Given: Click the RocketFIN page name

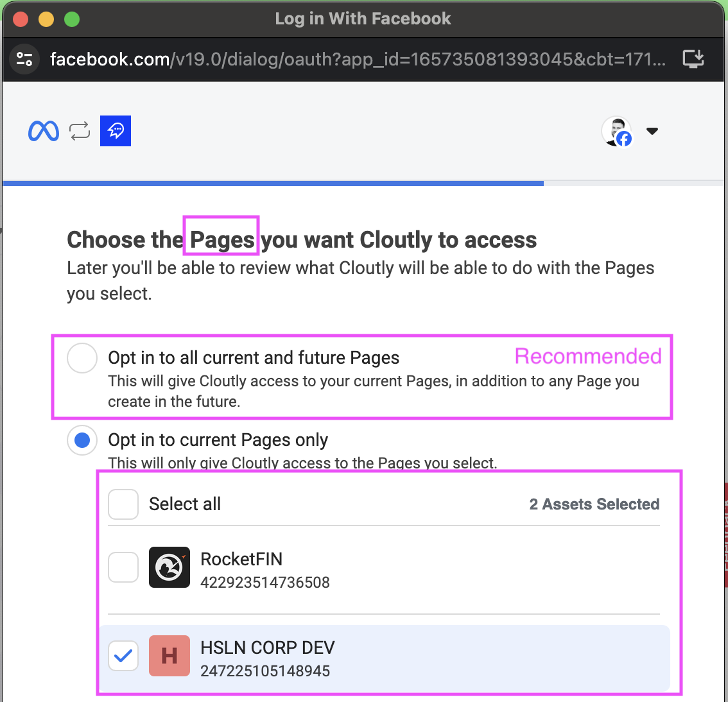Looking at the screenshot, I should (241, 559).
